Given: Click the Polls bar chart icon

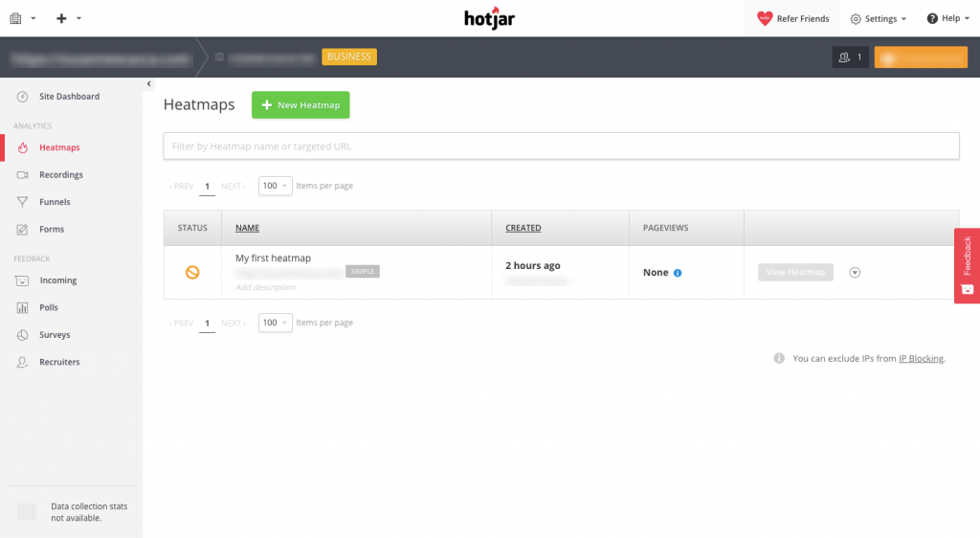Looking at the screenshot, I should click(x=23, y=307).
